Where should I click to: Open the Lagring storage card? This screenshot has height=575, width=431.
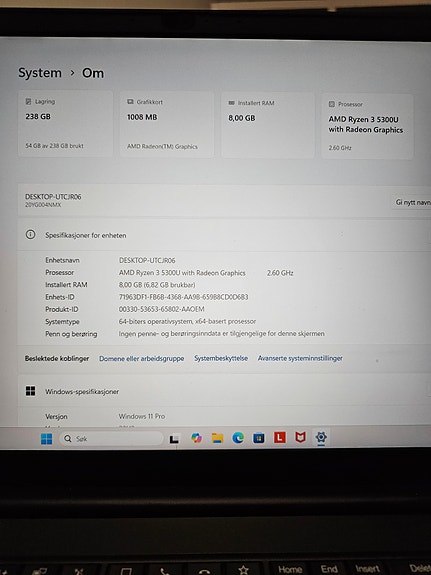pyautogui.click(x=66, y=124)
